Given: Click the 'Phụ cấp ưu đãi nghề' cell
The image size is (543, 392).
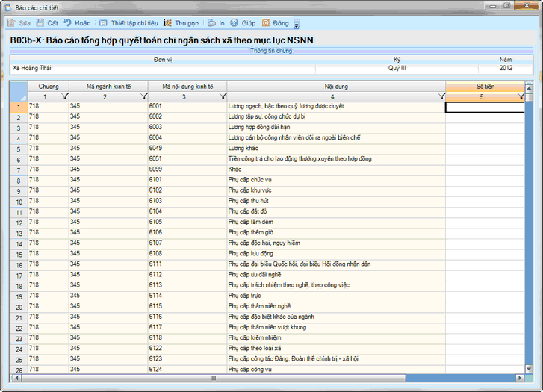Looking at the screenshot, I should coord(336,275).
